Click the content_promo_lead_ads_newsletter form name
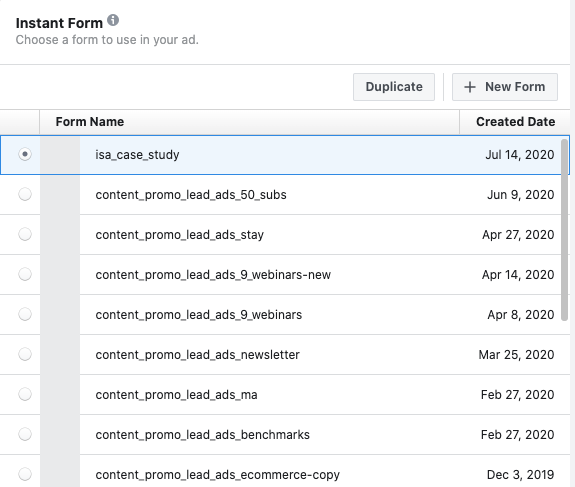This screenshot has height=487, width=575. click(x=197, y=355)
